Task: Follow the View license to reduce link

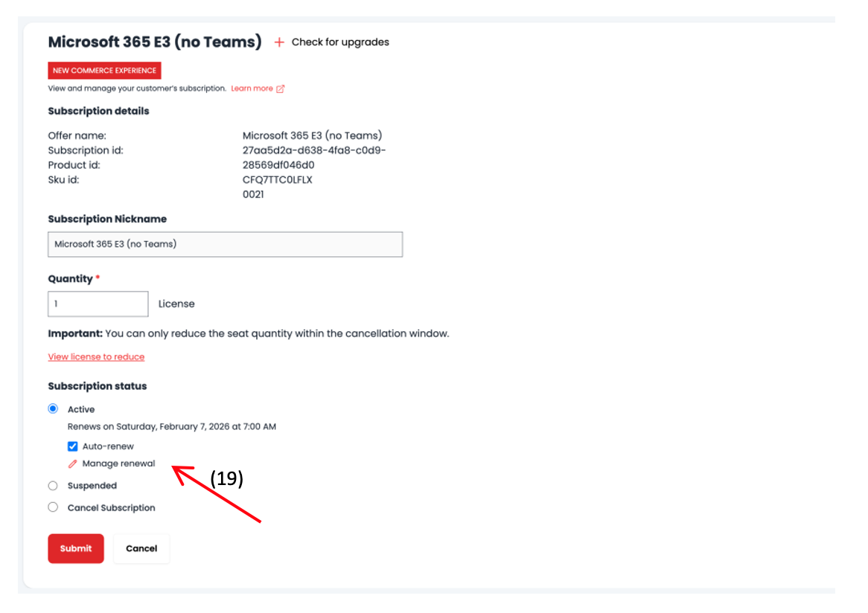Action: 96,357
